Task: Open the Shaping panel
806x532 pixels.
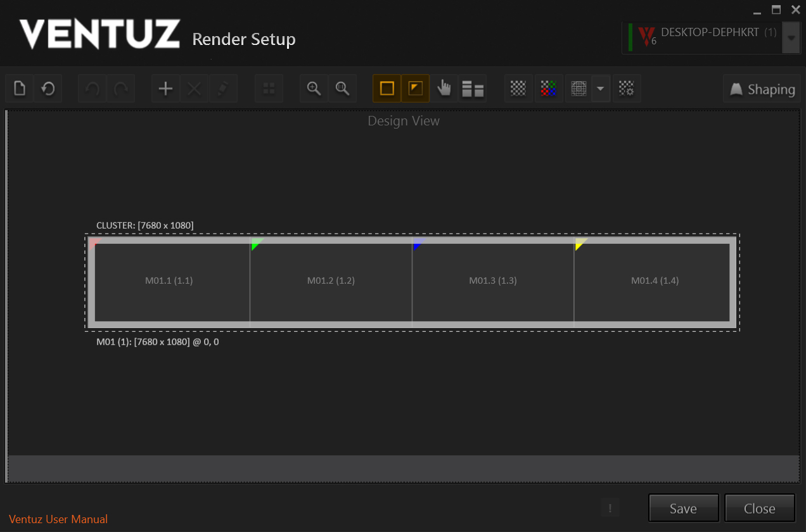Action: tap(762, 89)
